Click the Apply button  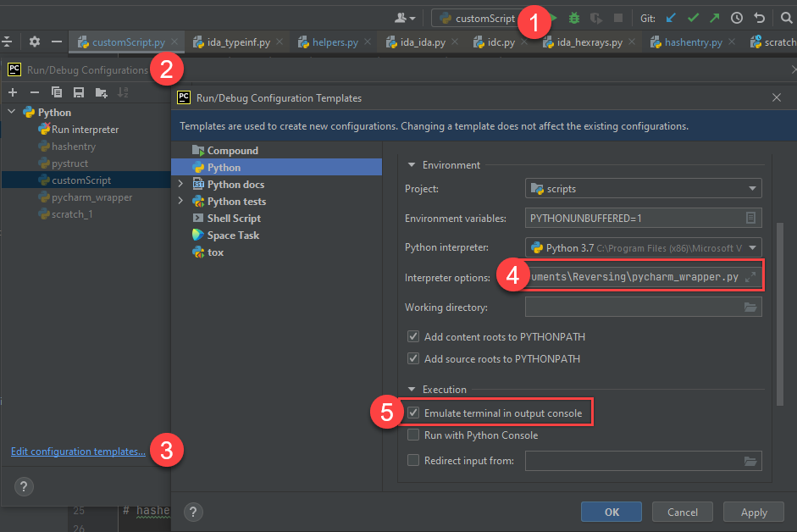754,513
